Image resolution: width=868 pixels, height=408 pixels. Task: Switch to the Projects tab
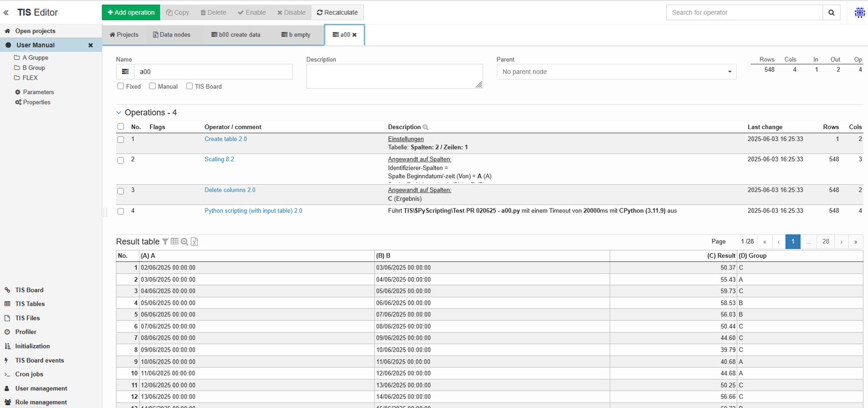point(124,35)
